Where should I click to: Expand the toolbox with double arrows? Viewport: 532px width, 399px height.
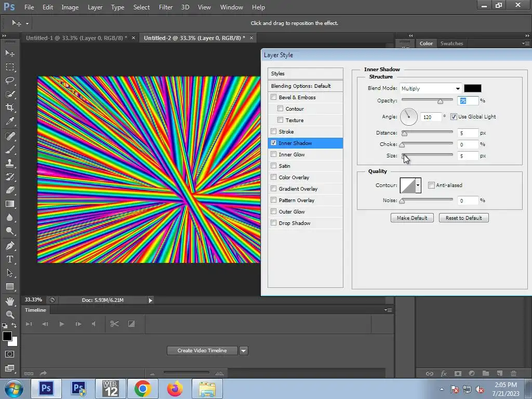[x=4, y=35]
